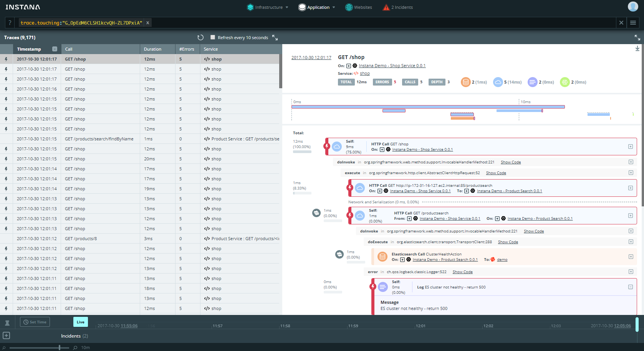The width and height of the screenshot is (644, 351).
Task: Remove the trace.touching query filter tag
Action: [x=147, y=23]
